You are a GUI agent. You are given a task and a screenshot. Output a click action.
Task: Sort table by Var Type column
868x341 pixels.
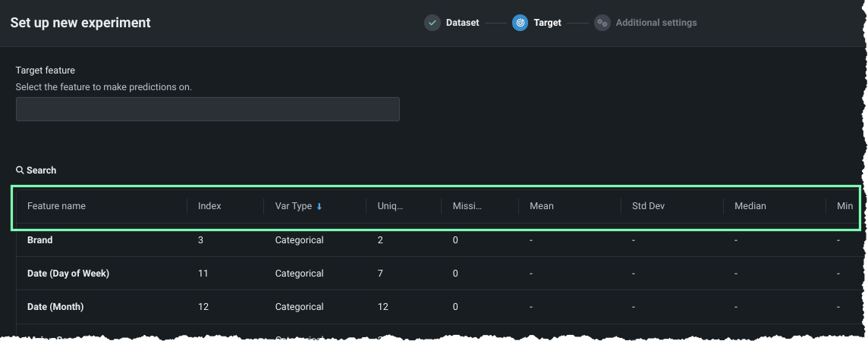[x=293, y=206]
